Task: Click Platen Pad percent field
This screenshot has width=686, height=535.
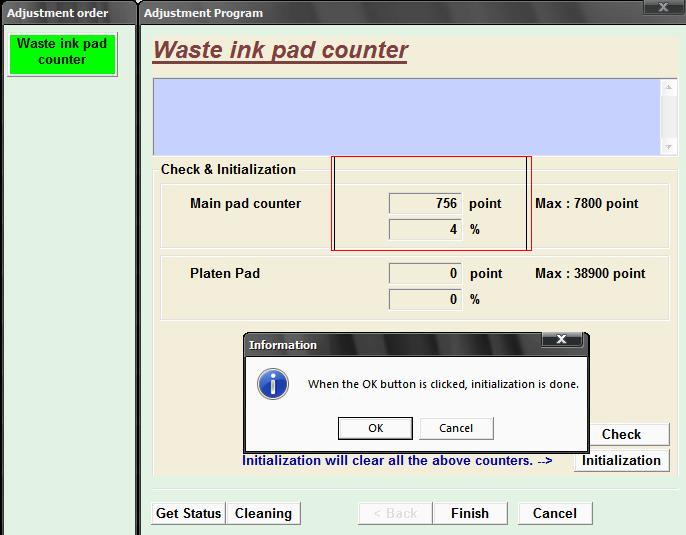Action: click(x=425, y=300)
